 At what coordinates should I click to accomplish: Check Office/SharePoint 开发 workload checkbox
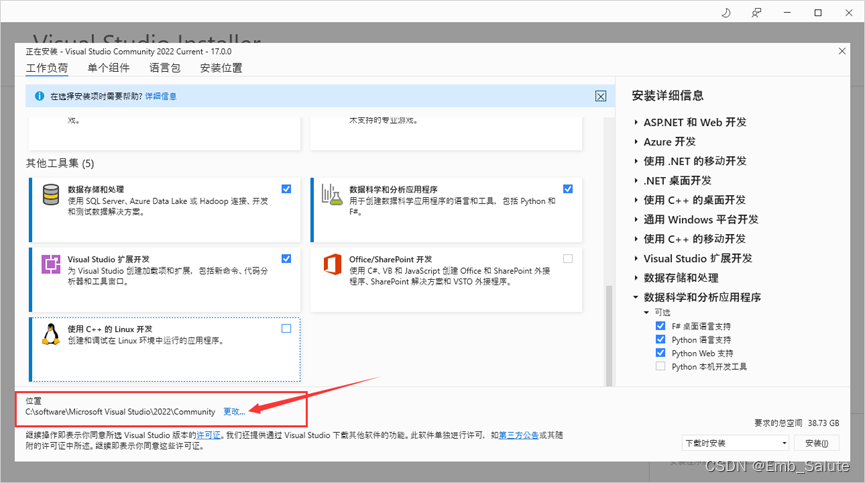pyautogui.click(x=568, y=259)
